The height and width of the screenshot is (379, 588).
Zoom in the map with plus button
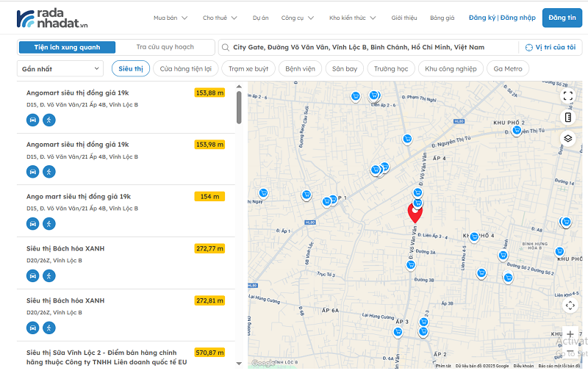tap(570, 334)
